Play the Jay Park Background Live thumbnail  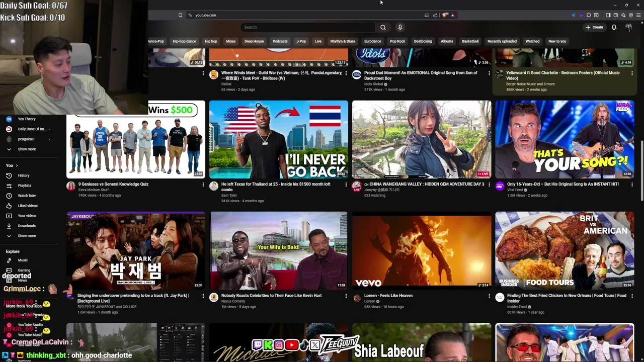pos(136,250)
